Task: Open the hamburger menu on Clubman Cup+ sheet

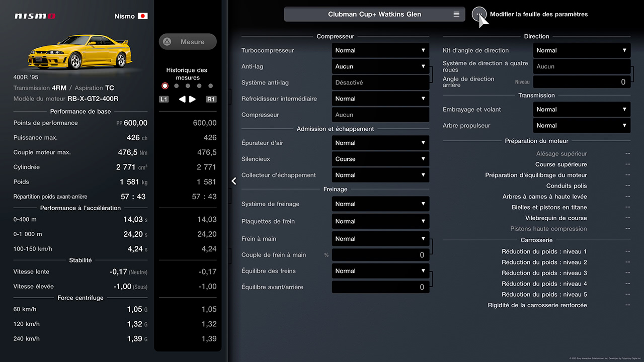Action: point(456,14)
